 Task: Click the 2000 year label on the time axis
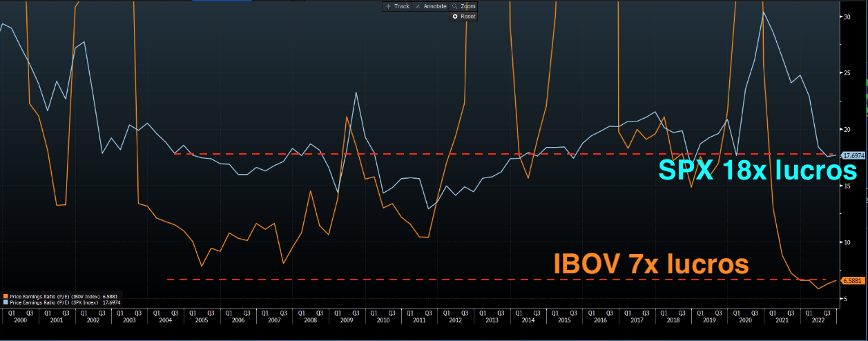[20, 320]
